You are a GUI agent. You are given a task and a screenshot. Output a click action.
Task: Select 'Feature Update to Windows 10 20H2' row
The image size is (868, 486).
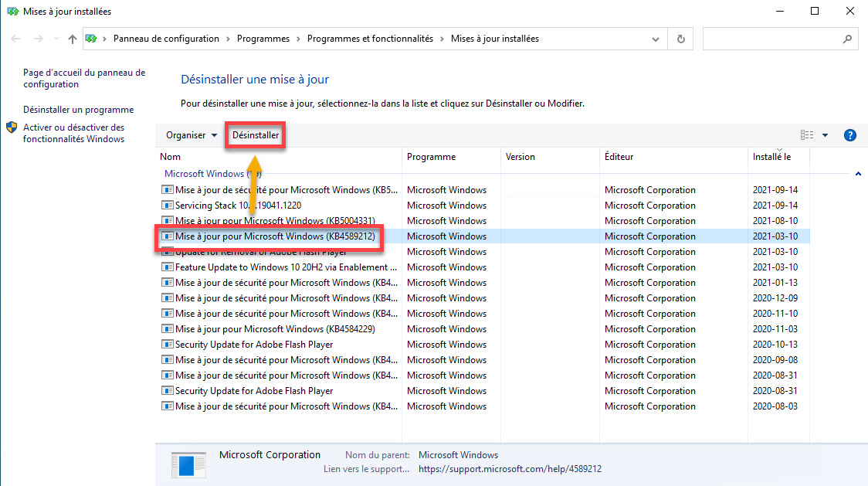482,267
